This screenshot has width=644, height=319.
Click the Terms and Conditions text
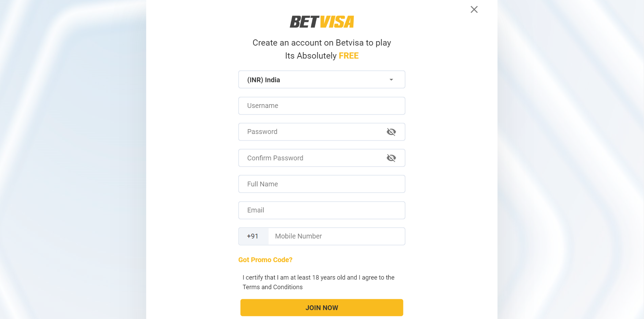[x=272, y=287]
